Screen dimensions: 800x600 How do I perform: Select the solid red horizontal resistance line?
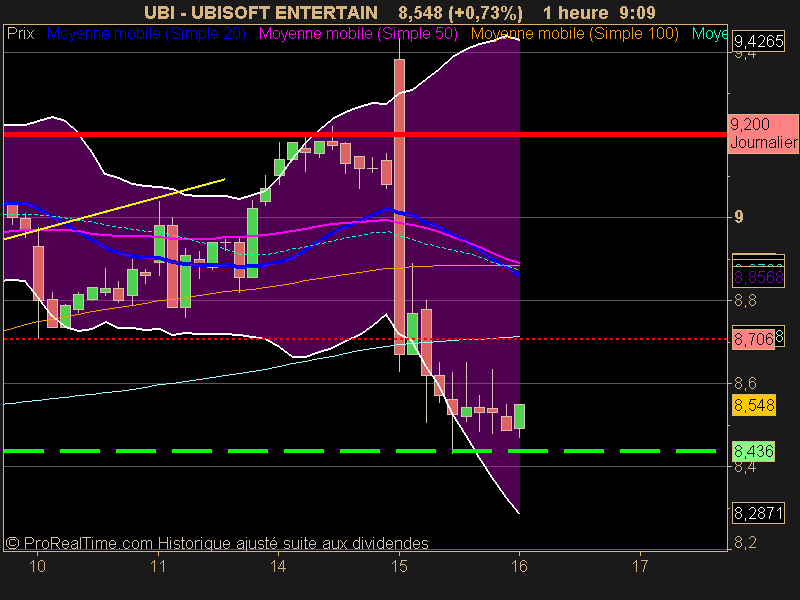pos(365,134)
